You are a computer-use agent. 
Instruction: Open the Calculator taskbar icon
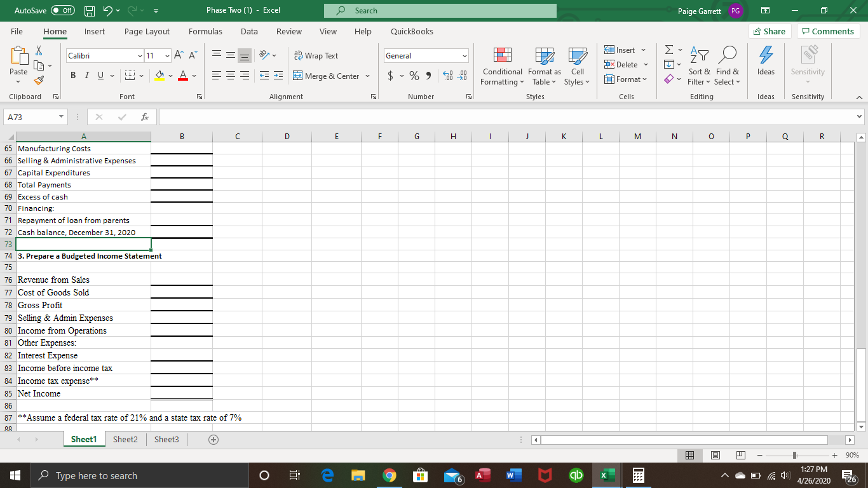click(639, 475)
